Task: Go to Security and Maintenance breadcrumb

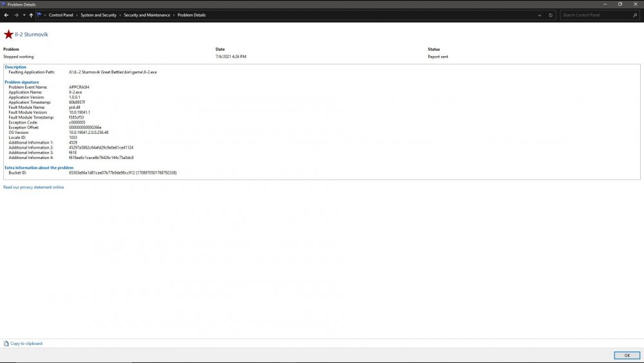Action: pos(147,15)
